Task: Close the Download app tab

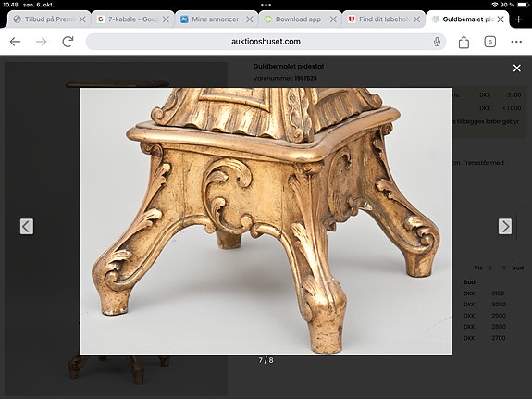Action: (x=333, y=19)
